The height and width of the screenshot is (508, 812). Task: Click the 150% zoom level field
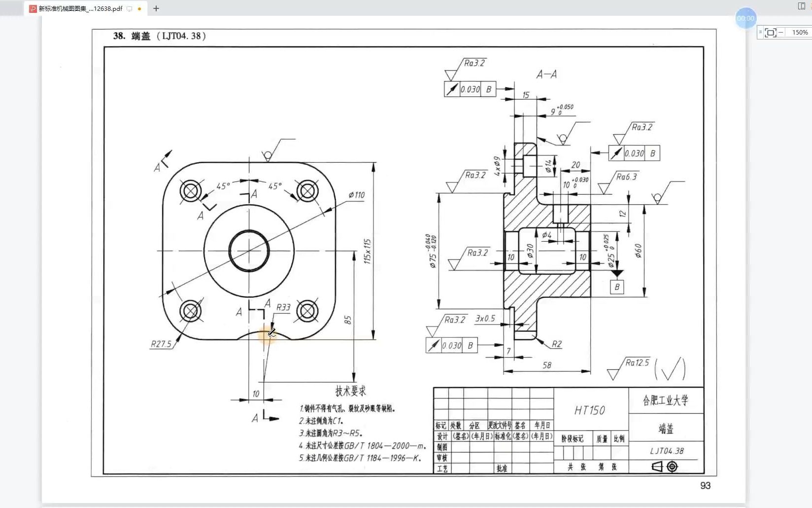(799, 32)
